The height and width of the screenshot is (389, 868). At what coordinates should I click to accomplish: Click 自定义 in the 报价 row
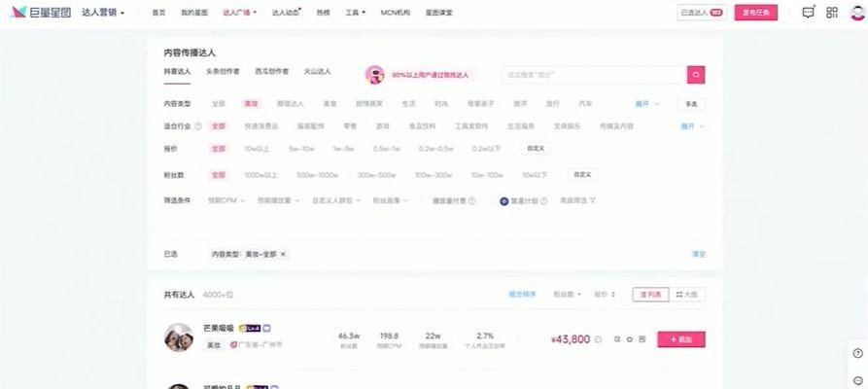coord(536,149)
